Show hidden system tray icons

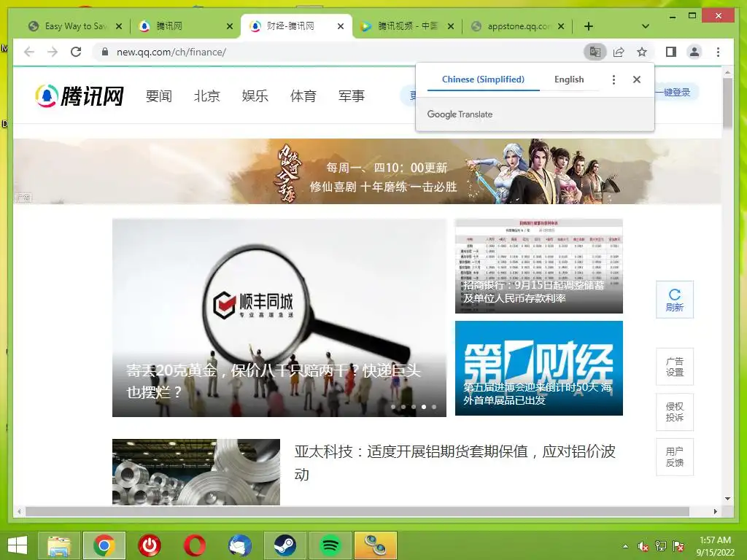click(625, 546)
